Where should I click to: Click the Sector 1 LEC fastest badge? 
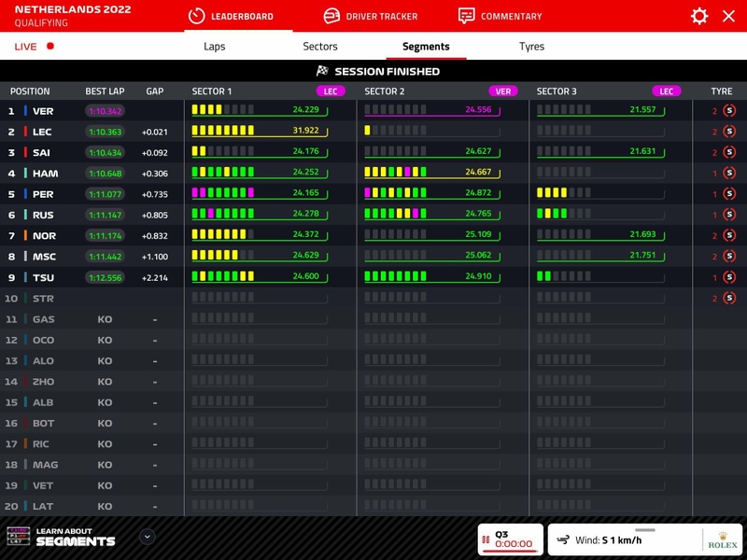(x=331, y=91)
